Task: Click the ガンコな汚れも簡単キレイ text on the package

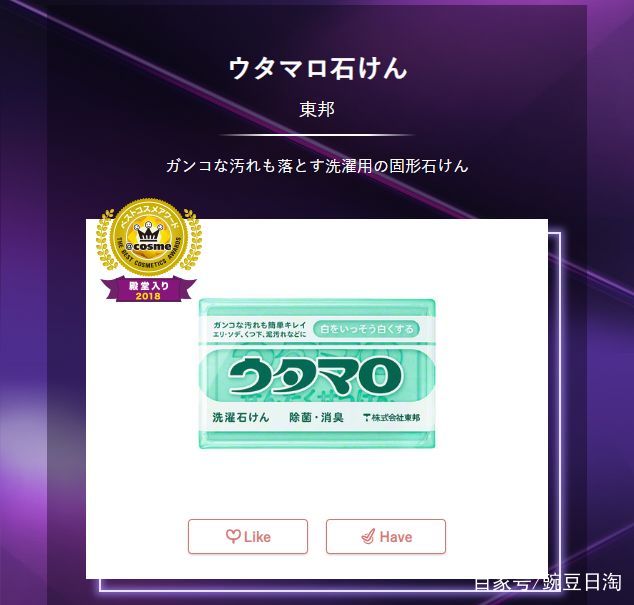Action: click(x=260, y=325)
